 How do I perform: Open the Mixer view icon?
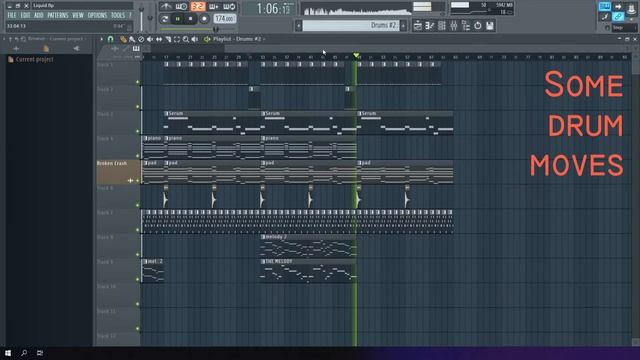coord(453,26)
